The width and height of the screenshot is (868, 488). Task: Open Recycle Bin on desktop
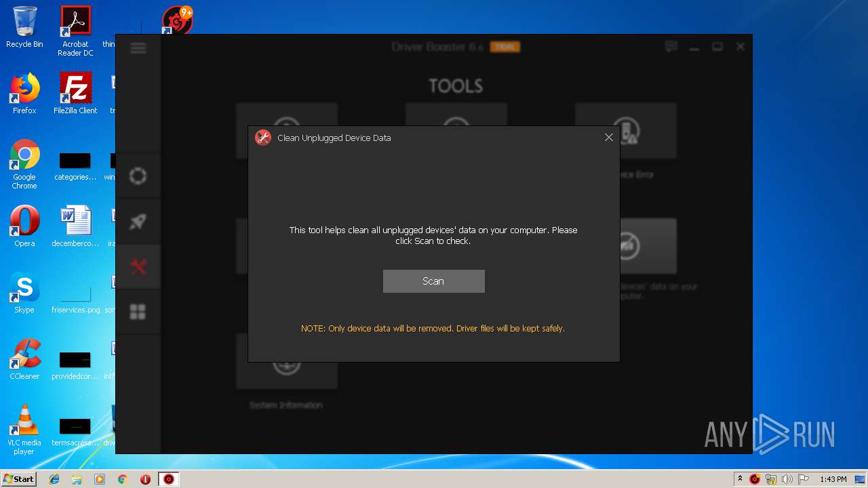point(24,28)
